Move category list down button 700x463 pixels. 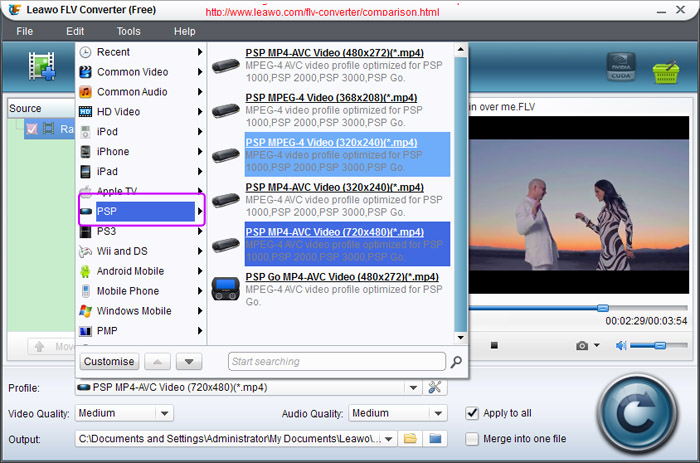click(189, 362)
